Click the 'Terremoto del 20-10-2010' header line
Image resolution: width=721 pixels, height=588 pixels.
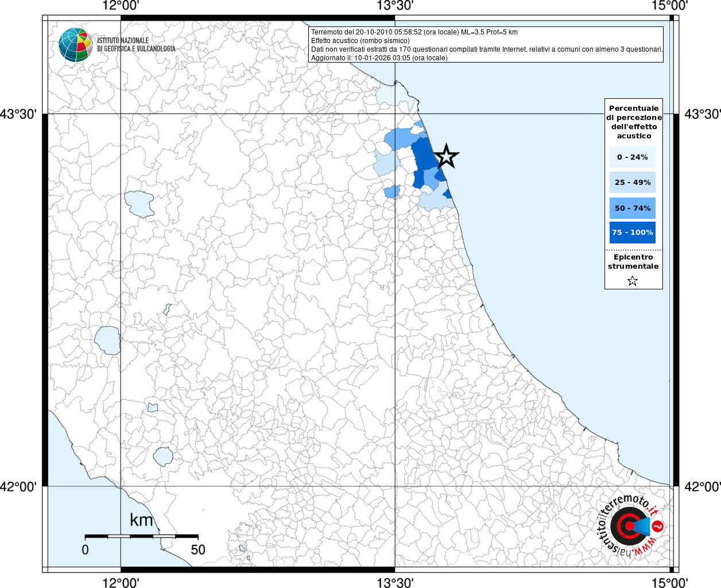pos(414,32)
